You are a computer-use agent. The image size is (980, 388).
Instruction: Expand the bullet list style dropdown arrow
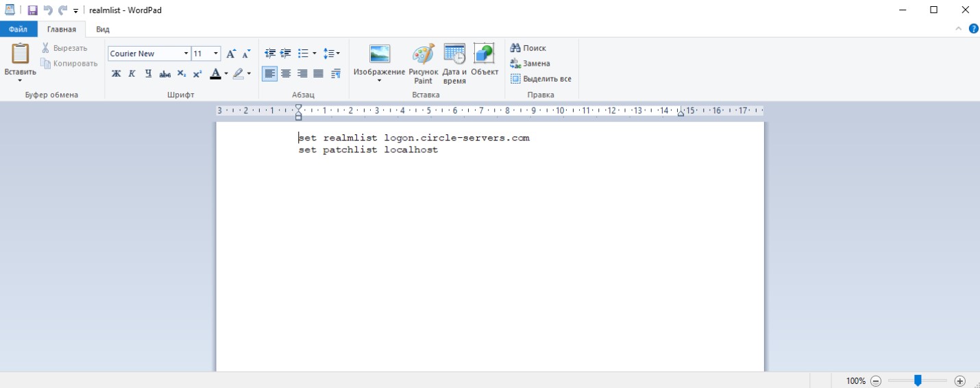pyautogui.click(x=315, y=53)
